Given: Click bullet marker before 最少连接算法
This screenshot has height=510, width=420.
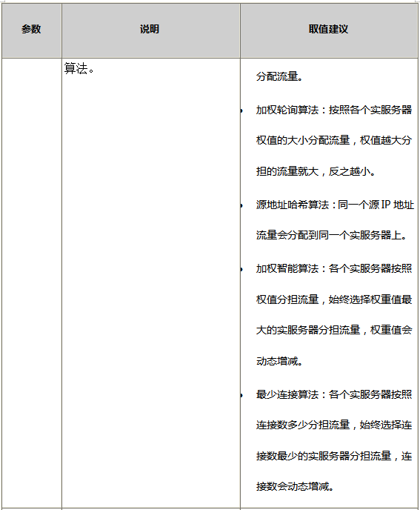Looking at the screenshot, I should click(241, 396).
